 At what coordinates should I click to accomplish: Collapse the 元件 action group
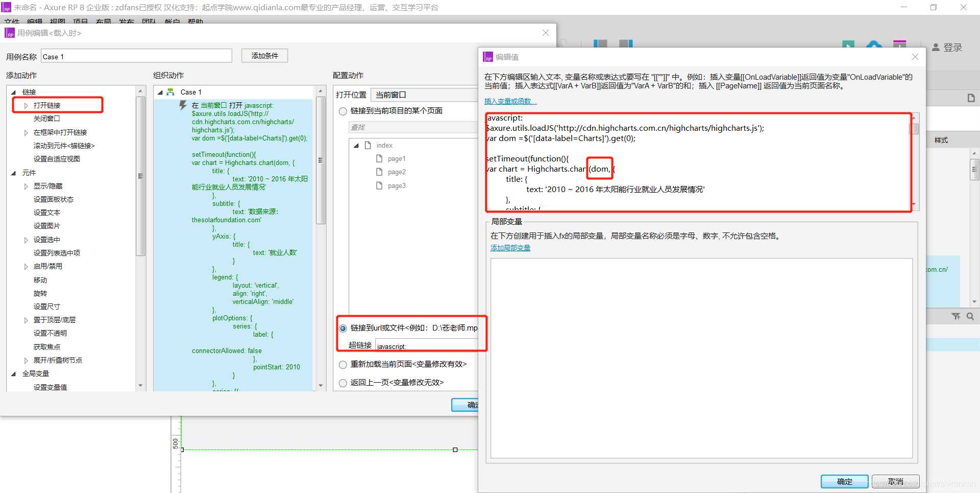(x=14, y=173)
